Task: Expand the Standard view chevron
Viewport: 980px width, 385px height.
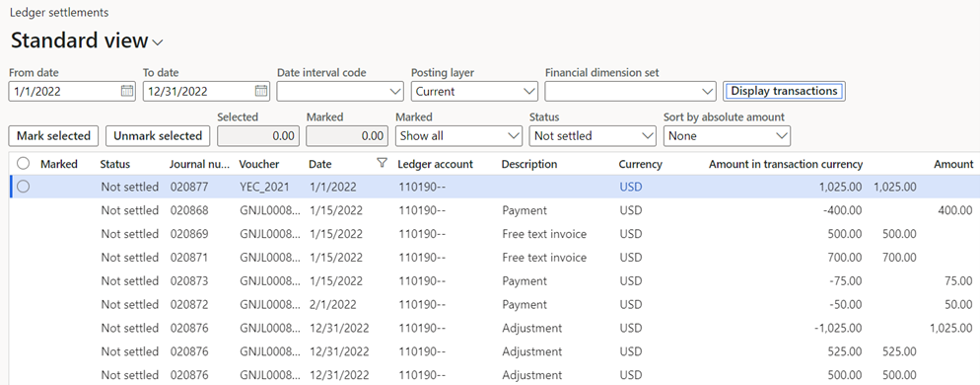Action: (158, 42)
